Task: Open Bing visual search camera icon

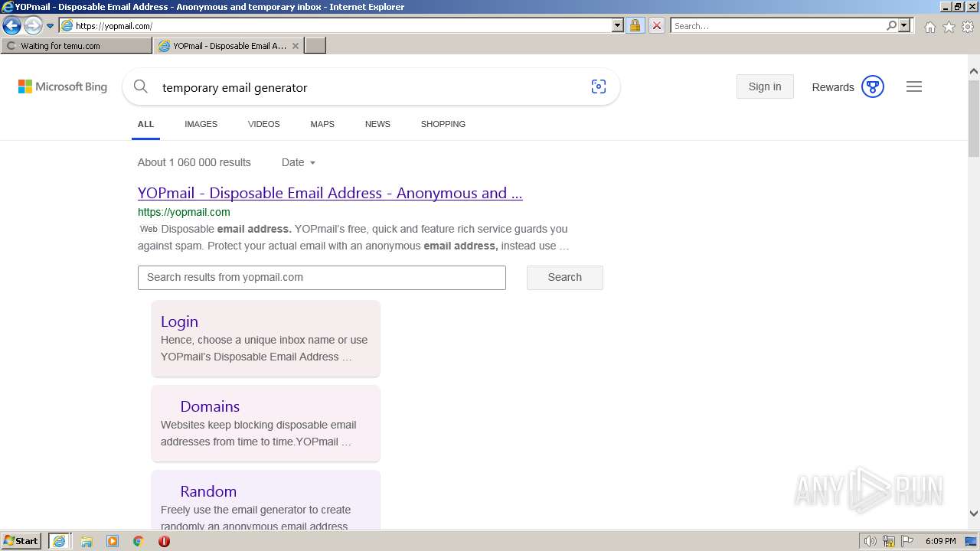Action: (x=599, y=87)
